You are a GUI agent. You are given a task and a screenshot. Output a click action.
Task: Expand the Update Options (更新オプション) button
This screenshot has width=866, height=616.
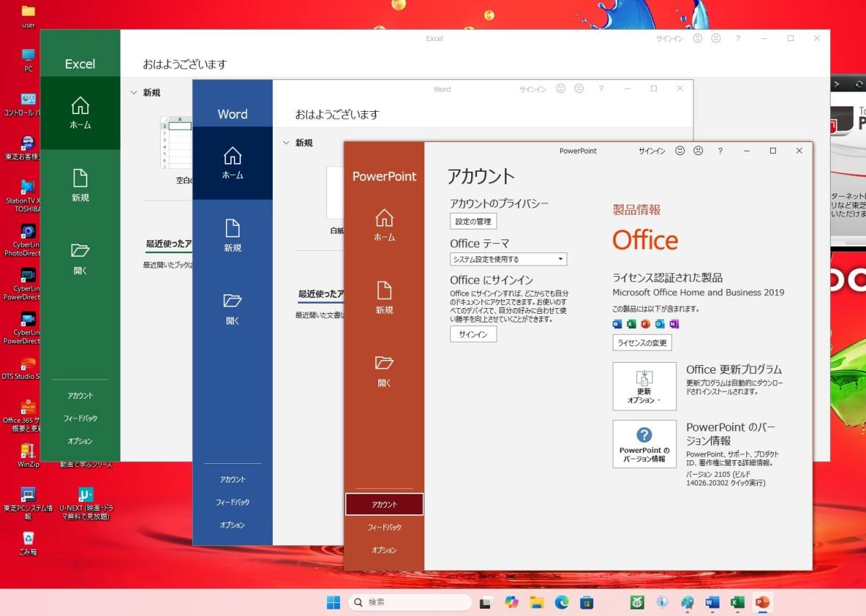coord(644,387)
